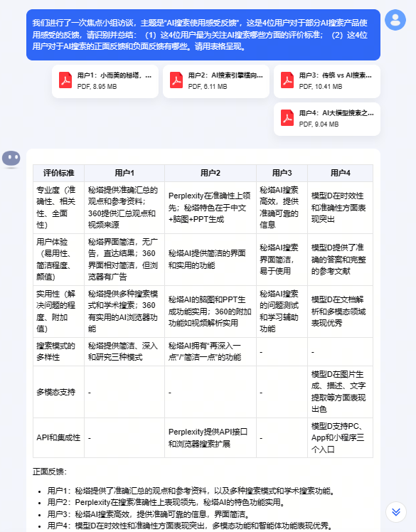Click the 用户1 column header
This screenshot has height=532, width=416.
pos(124,173)
